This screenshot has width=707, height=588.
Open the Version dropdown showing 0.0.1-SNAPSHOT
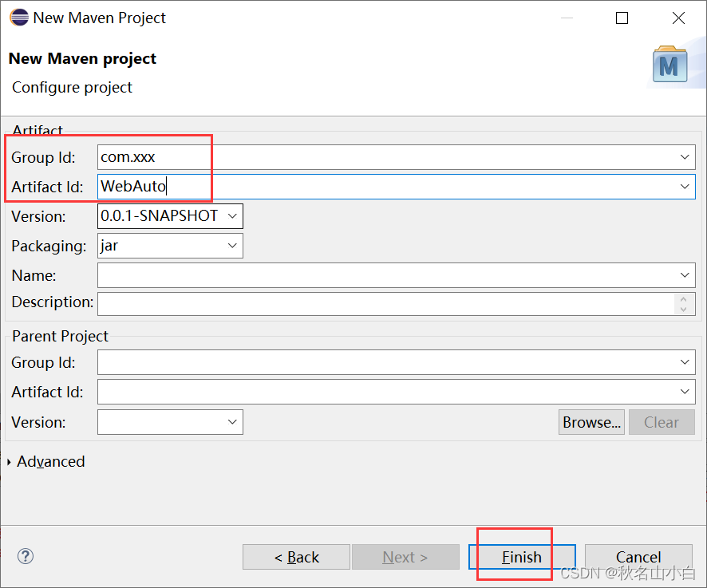point(231,215)
